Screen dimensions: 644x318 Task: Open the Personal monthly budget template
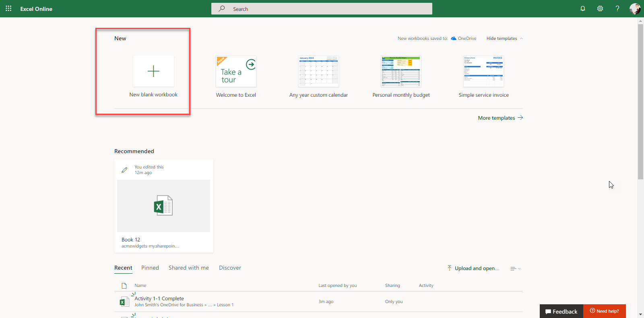[401, 72]
